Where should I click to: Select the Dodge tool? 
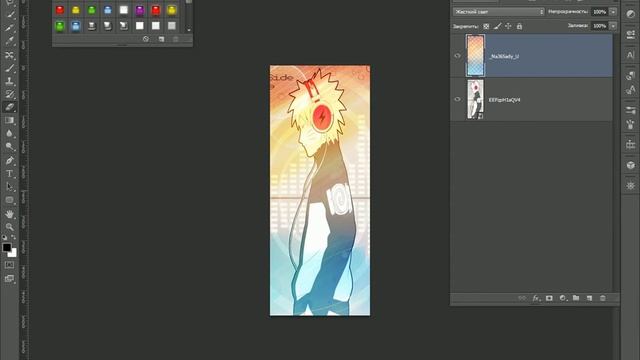coord(9,146)
